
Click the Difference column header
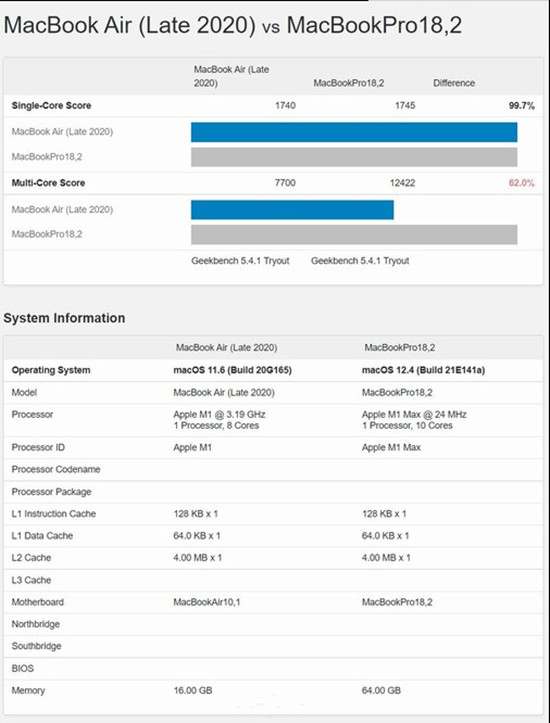point(454,83)
